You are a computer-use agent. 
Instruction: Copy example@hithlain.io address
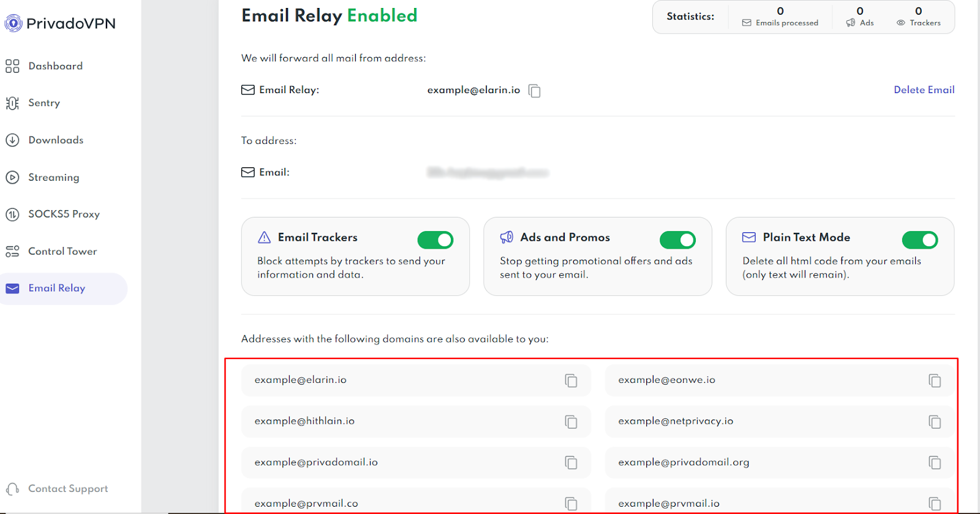pyautogui.click(x=571, y=421)
